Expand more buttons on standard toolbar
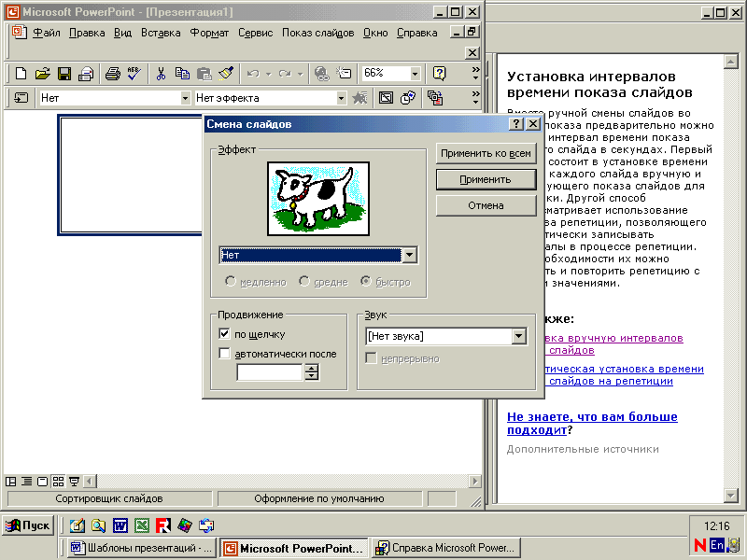Viewport: 747px width, 560px height. pyautogui.click(x=475, y=74)
